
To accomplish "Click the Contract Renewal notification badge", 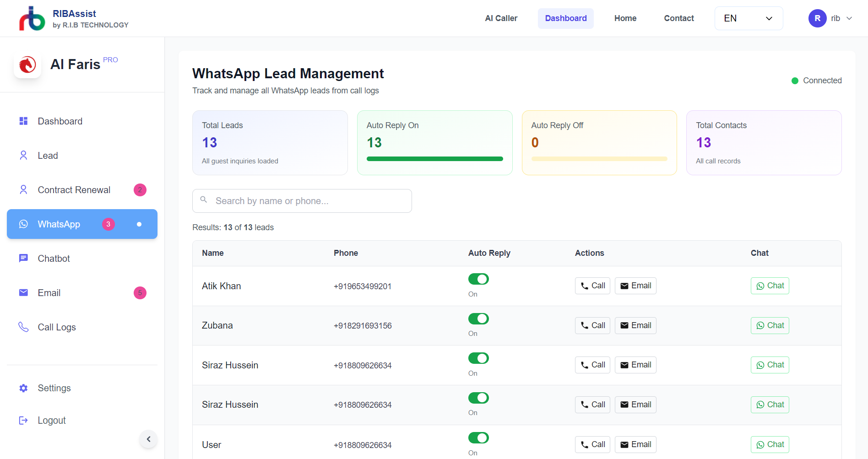I will pos(140,190).
